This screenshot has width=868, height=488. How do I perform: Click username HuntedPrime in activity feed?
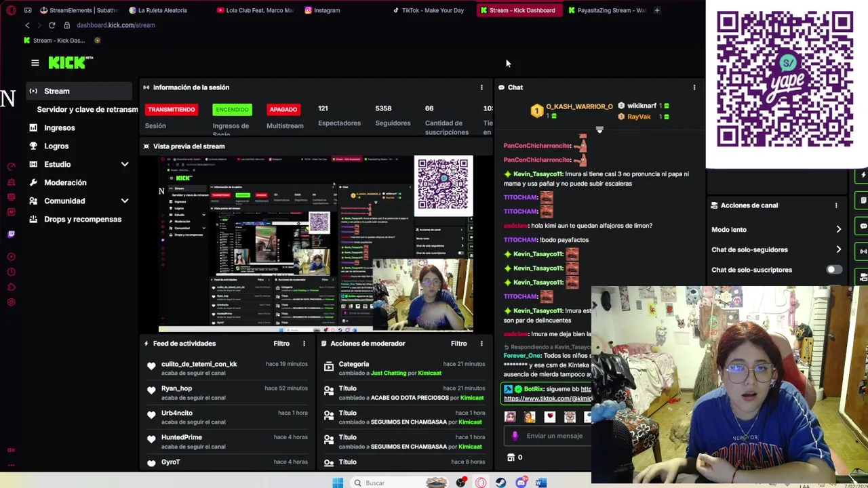coord(182,437)
